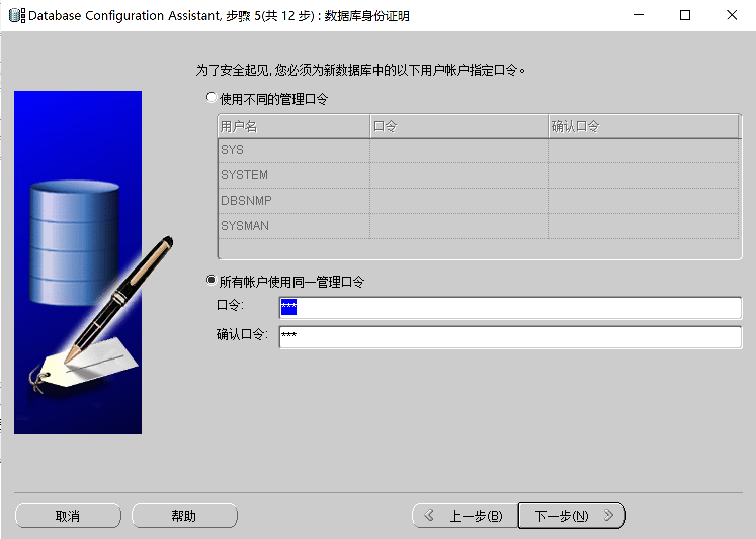Click the confirm password cell for SYSMAN
The width and height of the screenshot is (756, 539).
click(643, 226)
